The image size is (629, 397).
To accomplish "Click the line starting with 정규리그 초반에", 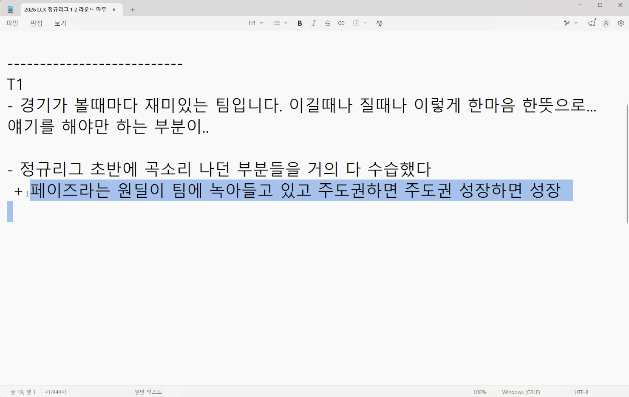I will coord(219,169).
